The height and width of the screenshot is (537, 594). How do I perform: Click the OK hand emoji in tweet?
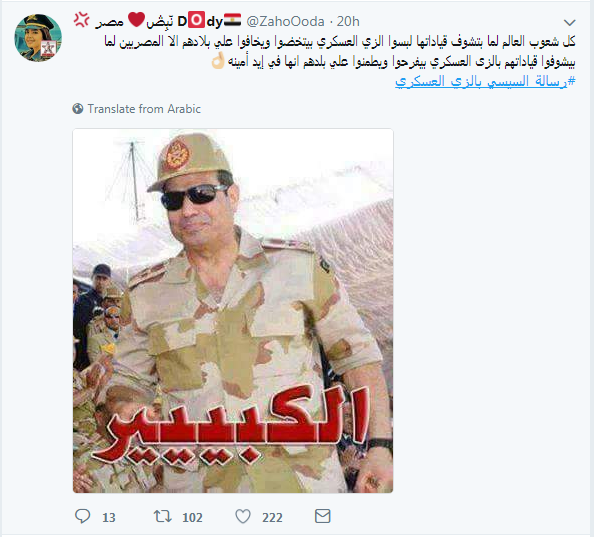[218, 61]
